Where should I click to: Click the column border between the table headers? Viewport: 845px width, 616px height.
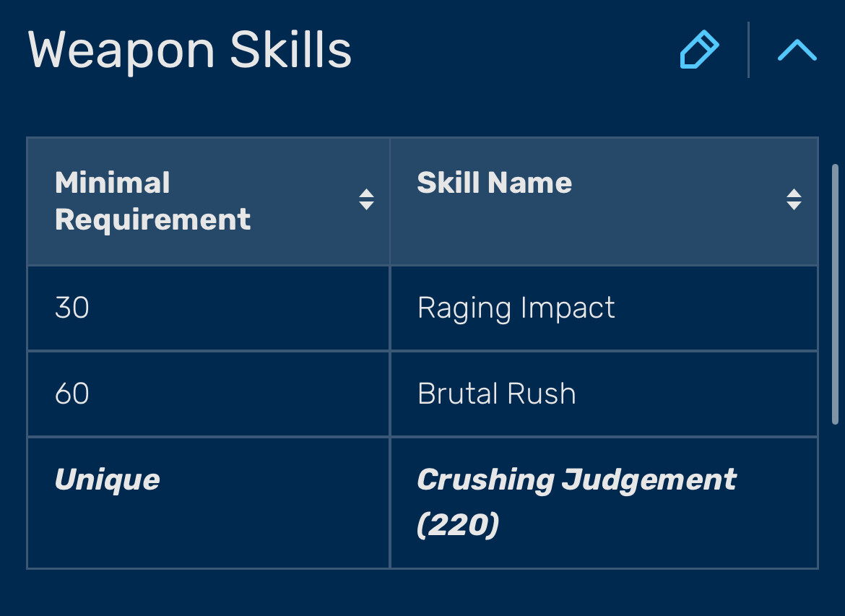[x=389, y=201]
